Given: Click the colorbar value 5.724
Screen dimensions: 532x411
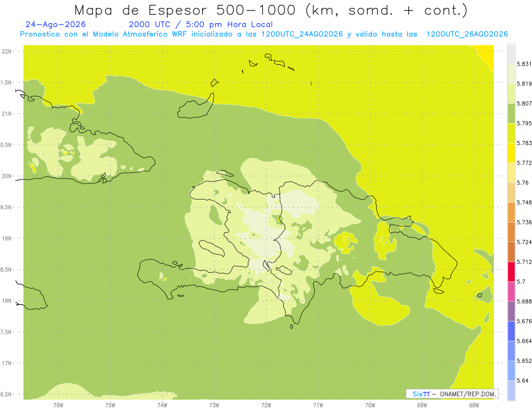Looking at the screenshot, I should 524,242.
